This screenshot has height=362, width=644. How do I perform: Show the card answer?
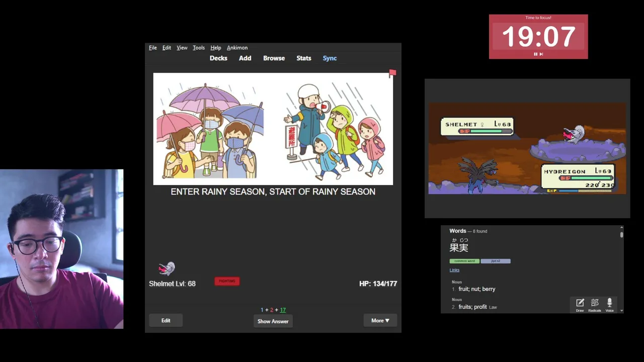[273, 321]
